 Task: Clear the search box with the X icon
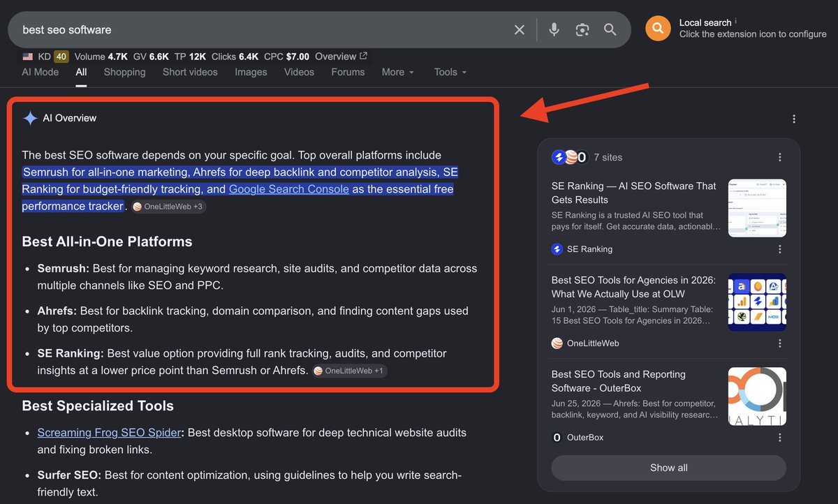(519, 29)
